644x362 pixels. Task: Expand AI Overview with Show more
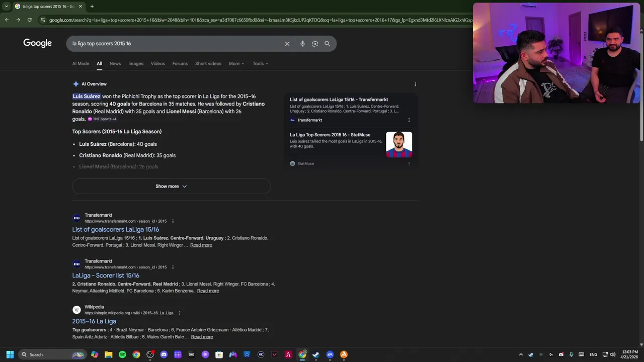click(x=171, y=187)
